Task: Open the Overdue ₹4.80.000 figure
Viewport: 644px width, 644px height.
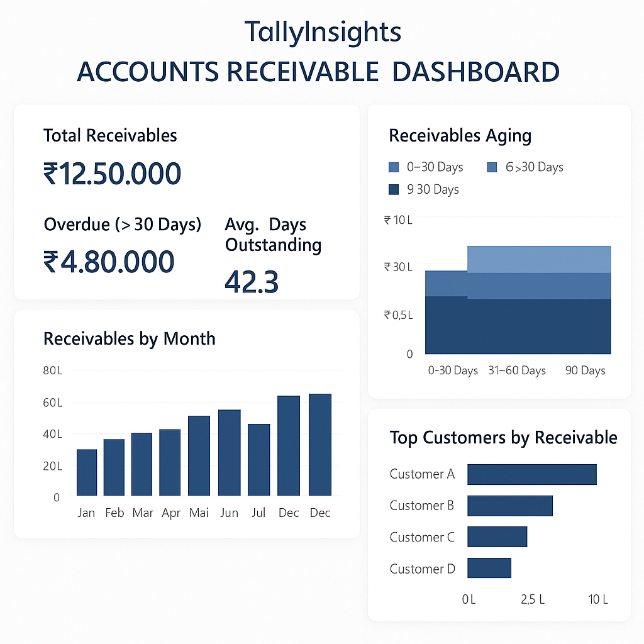Action: tap(109, 262)
